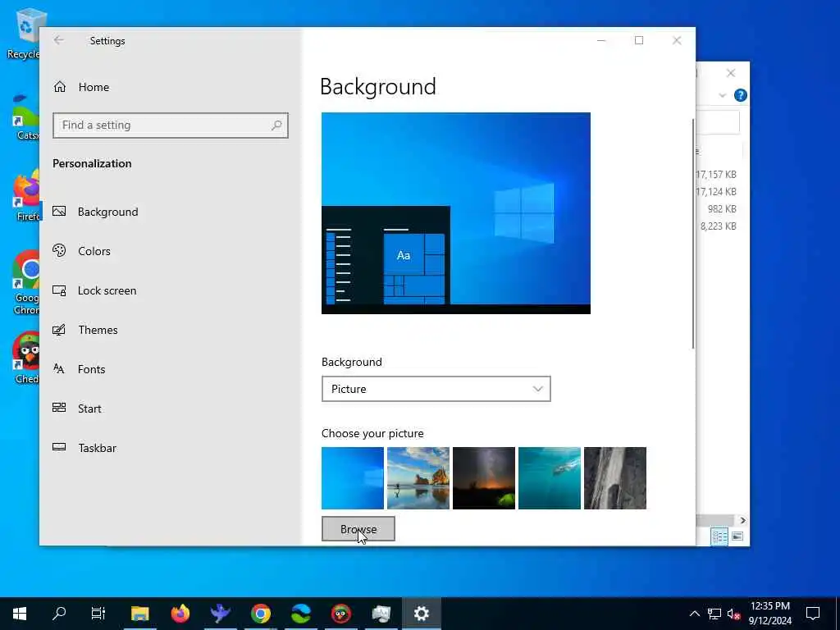Click the Lock screen monitor icon
Viewport: 840px width, 630px height.
(59, 290)
